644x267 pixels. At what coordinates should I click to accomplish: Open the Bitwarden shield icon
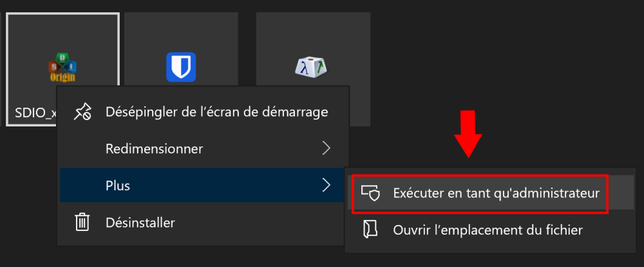181,67
